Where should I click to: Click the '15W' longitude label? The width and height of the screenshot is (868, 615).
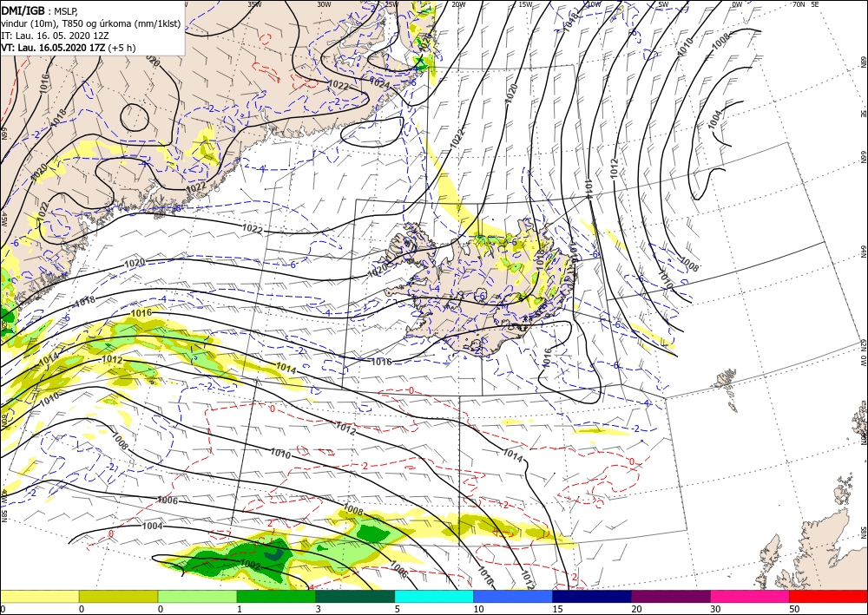pyautogui.click(x=525, y=4)
